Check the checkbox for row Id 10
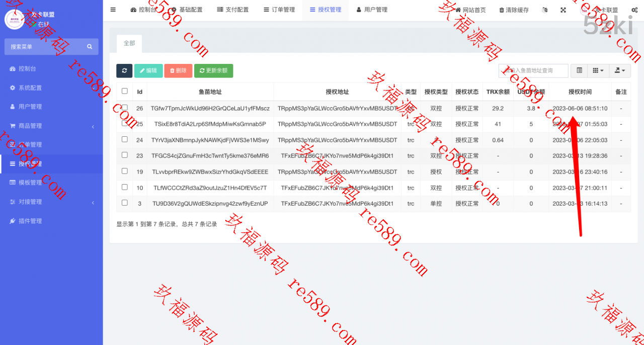Screen dimensions: 644x345 pyautogui.click(x=125, y=187)
